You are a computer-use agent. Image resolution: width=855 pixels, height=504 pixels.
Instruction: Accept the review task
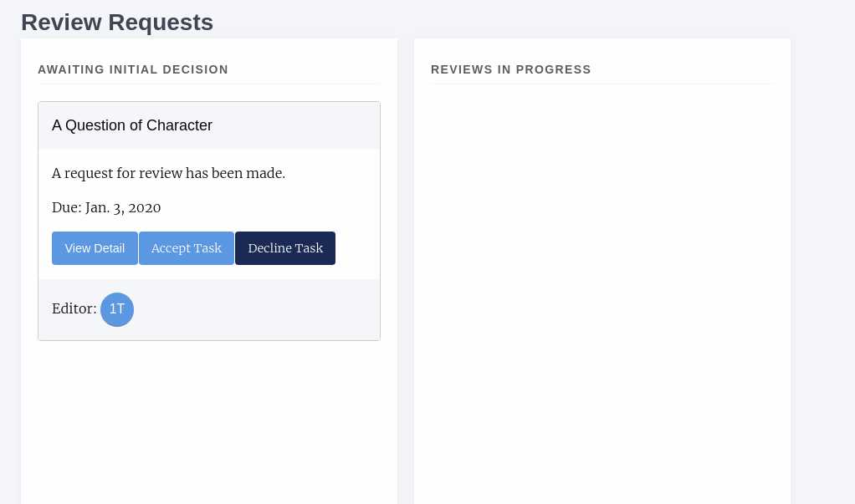pyautogui.click(x=187, y=248)
